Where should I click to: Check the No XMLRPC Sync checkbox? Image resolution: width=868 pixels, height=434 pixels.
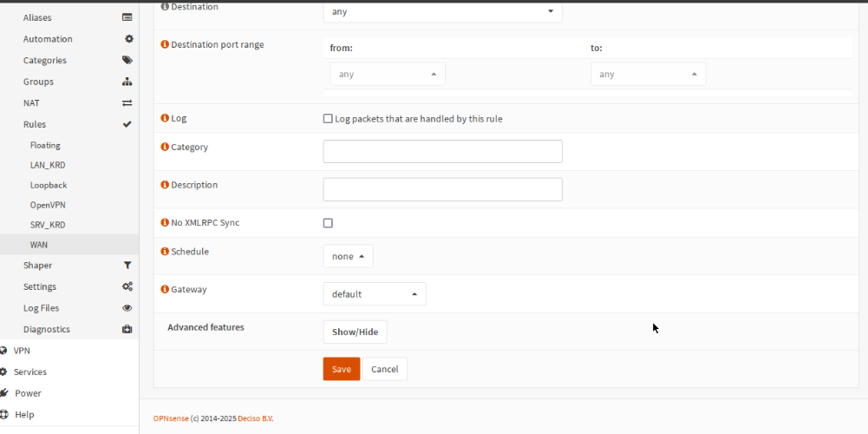coord(328,223)
